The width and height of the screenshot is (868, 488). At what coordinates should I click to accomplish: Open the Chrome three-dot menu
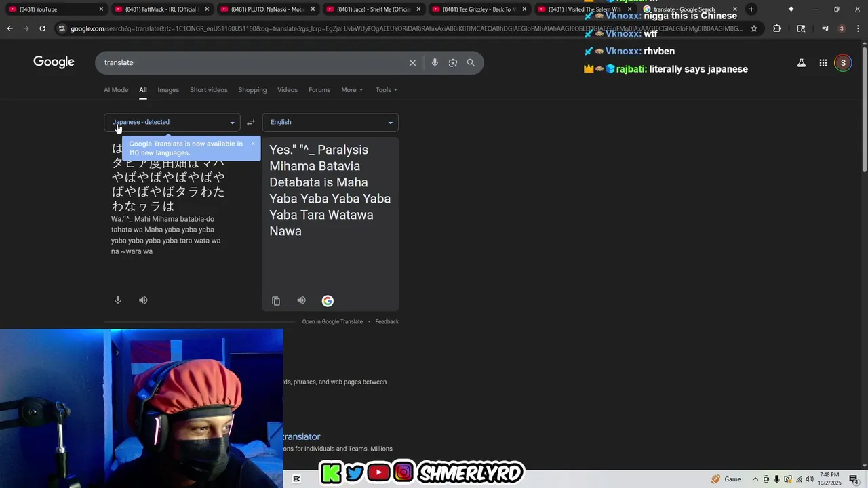click(857, 28)
